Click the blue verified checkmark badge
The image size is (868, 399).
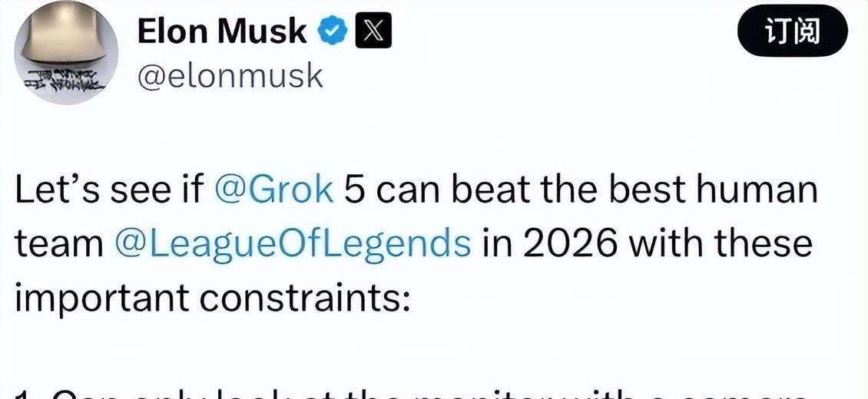[x=332, y=31]
